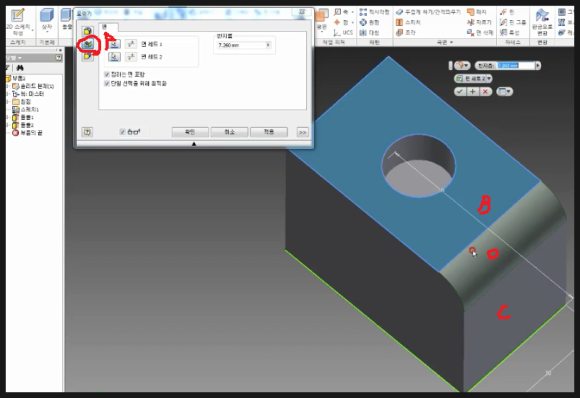The image size is (580, 398).
Task: Select the Stitch surface tool
Action: 408,22
